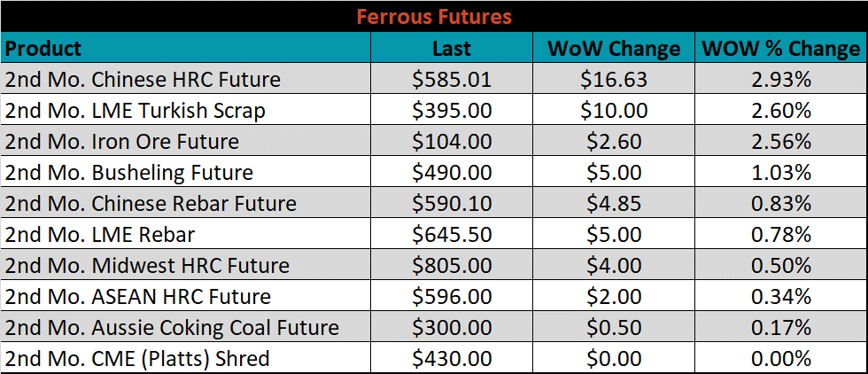Click the WoW Change column header
This screenshot has height=374, width=868.
tap(614, 48)
